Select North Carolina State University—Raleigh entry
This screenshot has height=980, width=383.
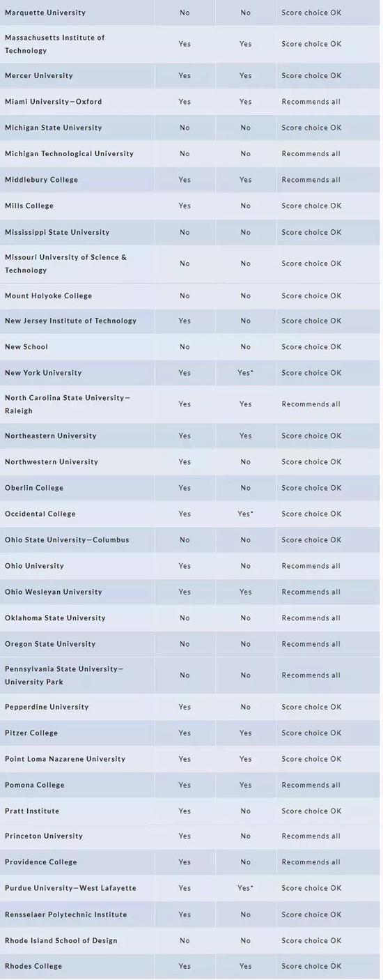[68, 404]
